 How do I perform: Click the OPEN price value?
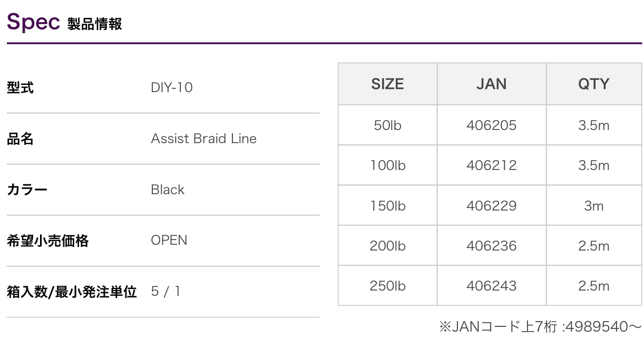(169, 241)
